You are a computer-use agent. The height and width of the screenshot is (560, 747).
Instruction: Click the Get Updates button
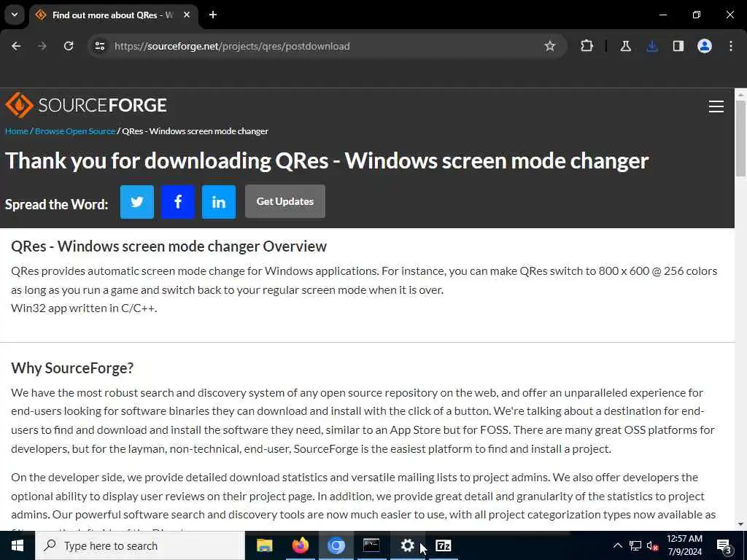285,201
